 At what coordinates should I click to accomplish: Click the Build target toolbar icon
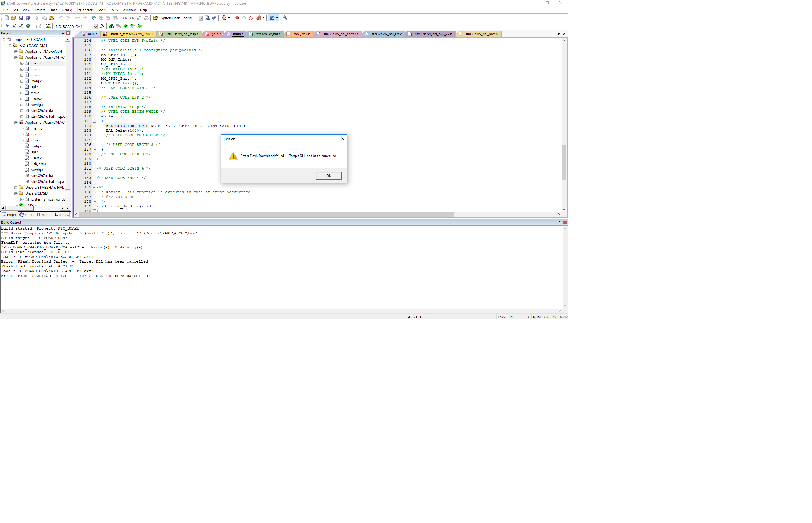[x=14, y=26]
